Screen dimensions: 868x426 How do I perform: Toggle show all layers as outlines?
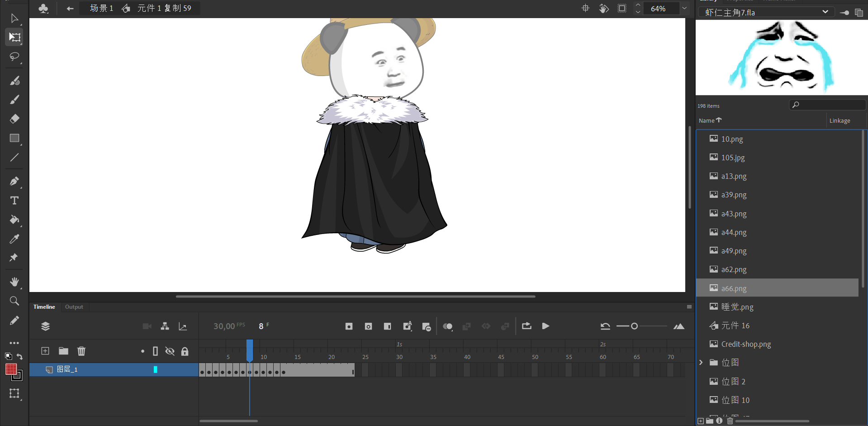pyautogui.click(x=155, y=351)
